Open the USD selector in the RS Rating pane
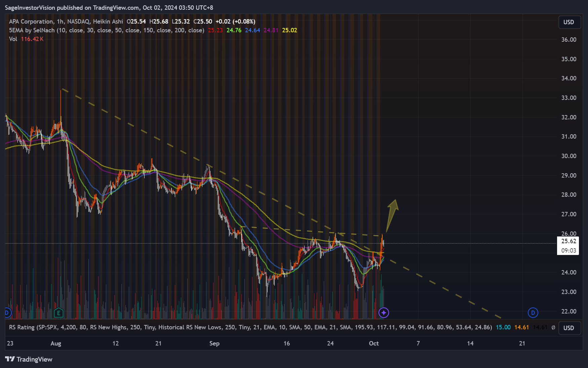588x368 pixels. tap(569, 328)
